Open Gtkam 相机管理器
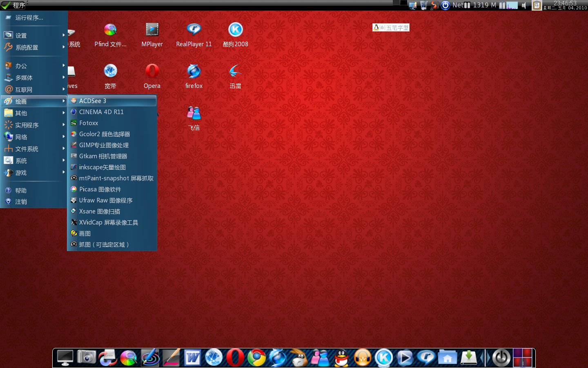588x368 pixels. [x=112, y=156]
